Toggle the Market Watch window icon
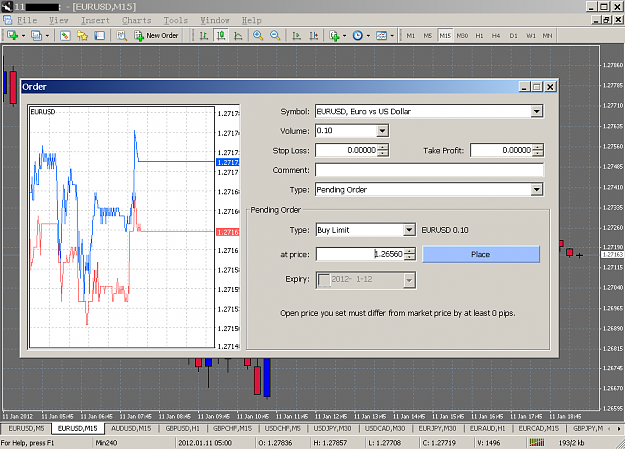 (65, 35)
